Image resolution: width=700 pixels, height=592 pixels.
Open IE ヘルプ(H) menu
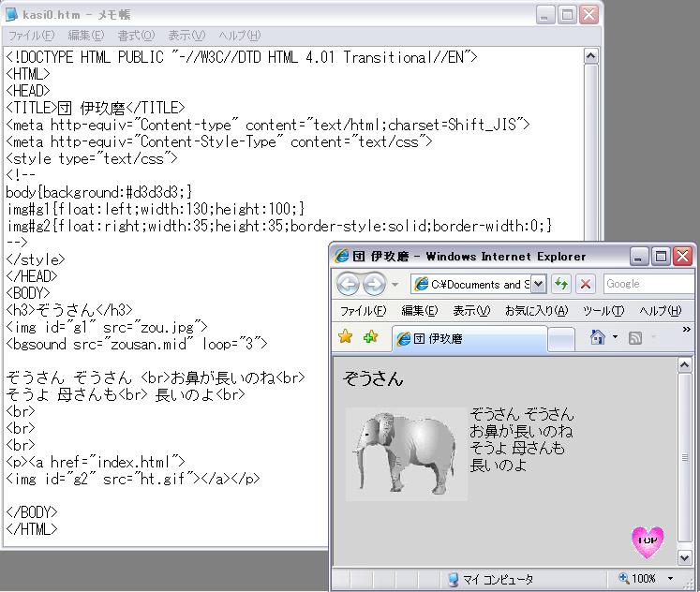coord(661,310)
